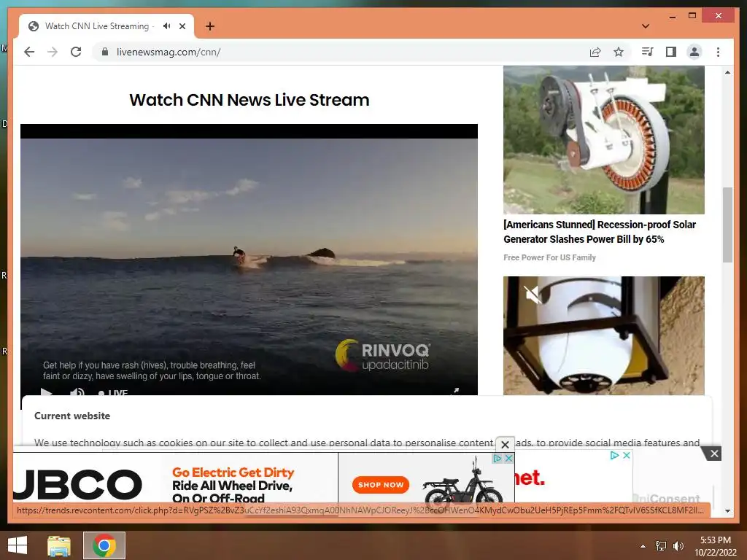Go back to the previous page
The height and width of the screenshot is (560, 747).
coord(29,52)
